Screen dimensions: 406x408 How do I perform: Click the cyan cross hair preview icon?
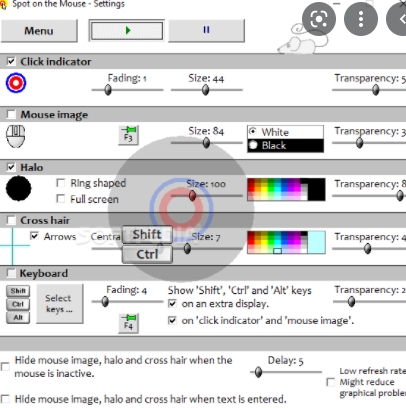pos(13,246)
